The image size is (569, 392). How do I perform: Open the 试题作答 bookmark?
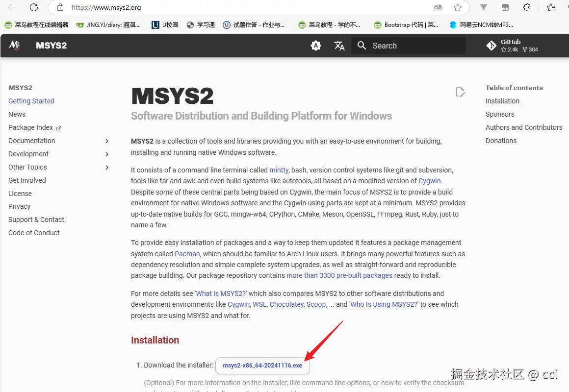coord(254,24)
